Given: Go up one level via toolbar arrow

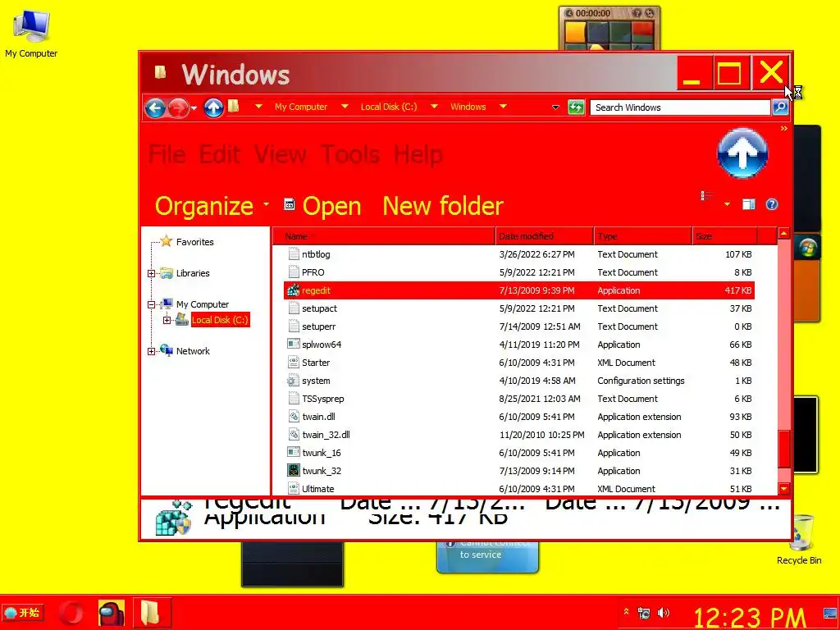Looking at the screenshot, I should [x=213, y=108].
